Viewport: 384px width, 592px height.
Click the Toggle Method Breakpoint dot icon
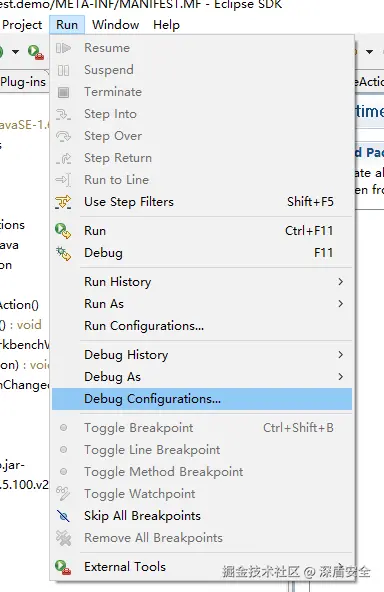pyautogui.click(x=63, y=472)
